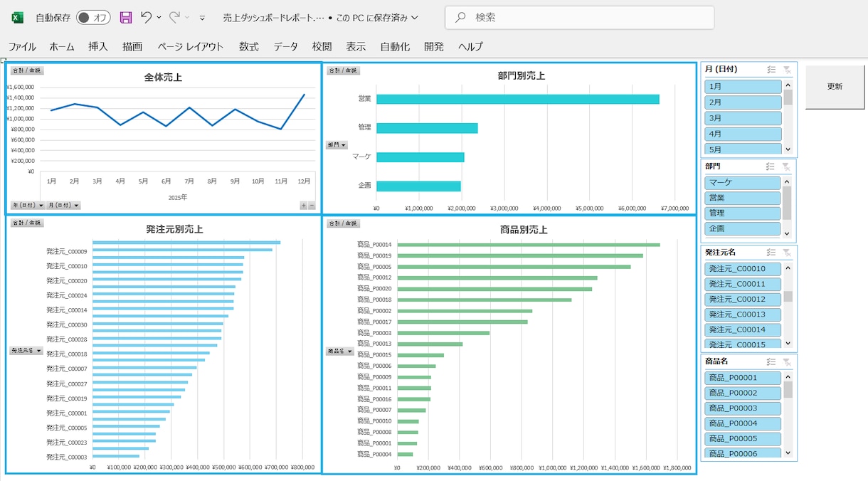Clear the filter on the 月 (日付) slicer
The height and width of the screenshot is (481, 868).
[x=787, y=70]
